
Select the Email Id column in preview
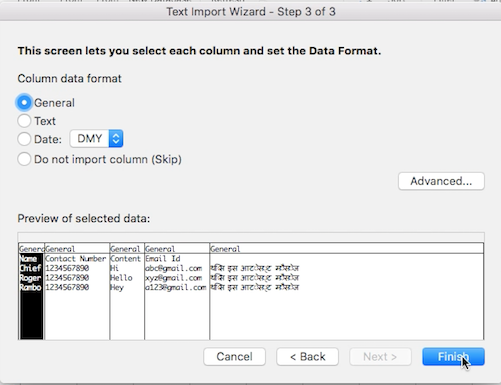177,292
